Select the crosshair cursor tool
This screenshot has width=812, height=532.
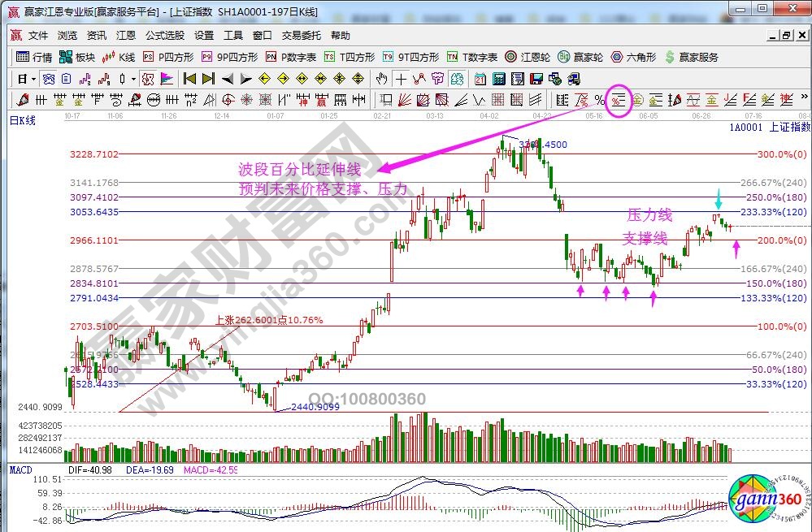(401, 79)
